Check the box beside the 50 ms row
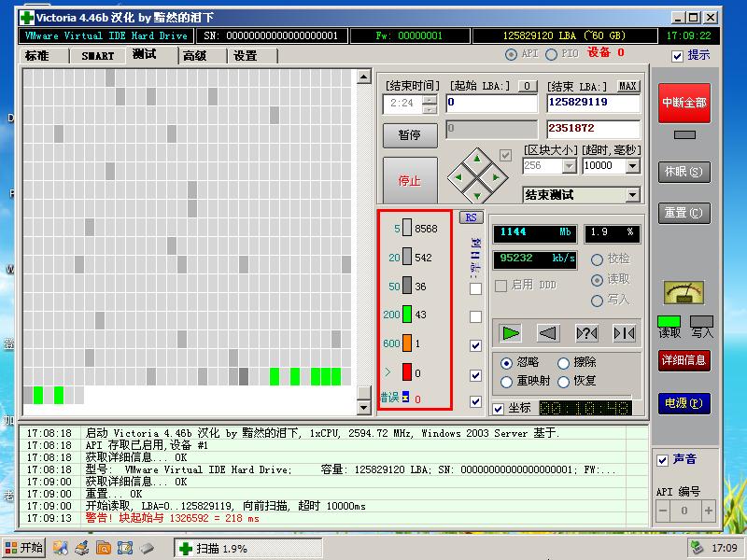 click(475, 288)
